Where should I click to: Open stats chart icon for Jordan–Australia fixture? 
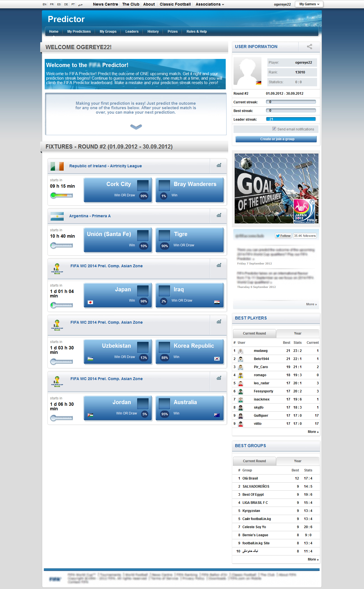(219, 378)
